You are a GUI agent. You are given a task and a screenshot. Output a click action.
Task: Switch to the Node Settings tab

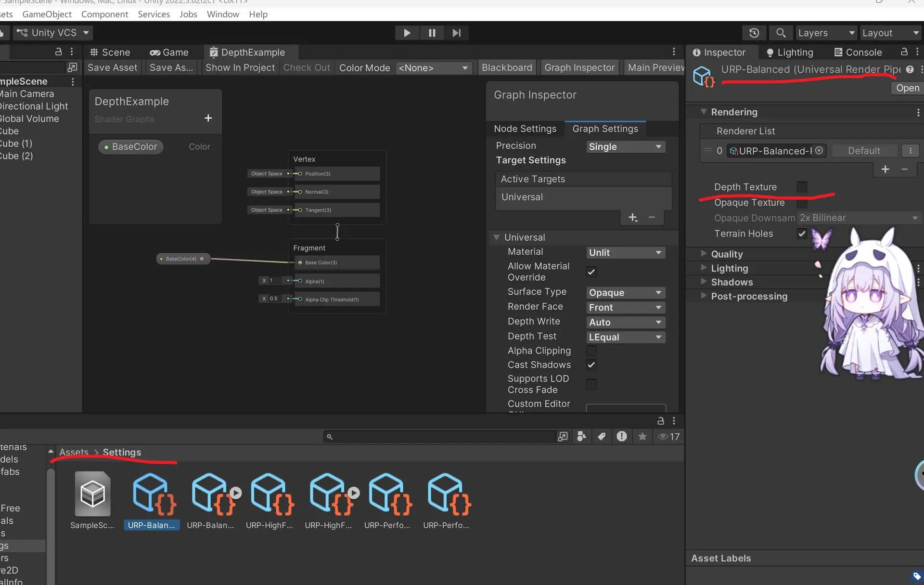click(525, 129)
